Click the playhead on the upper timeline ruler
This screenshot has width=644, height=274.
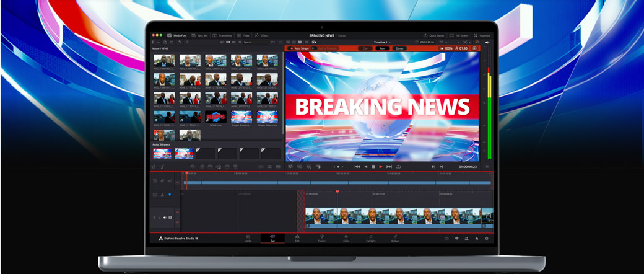click(186, 173)
